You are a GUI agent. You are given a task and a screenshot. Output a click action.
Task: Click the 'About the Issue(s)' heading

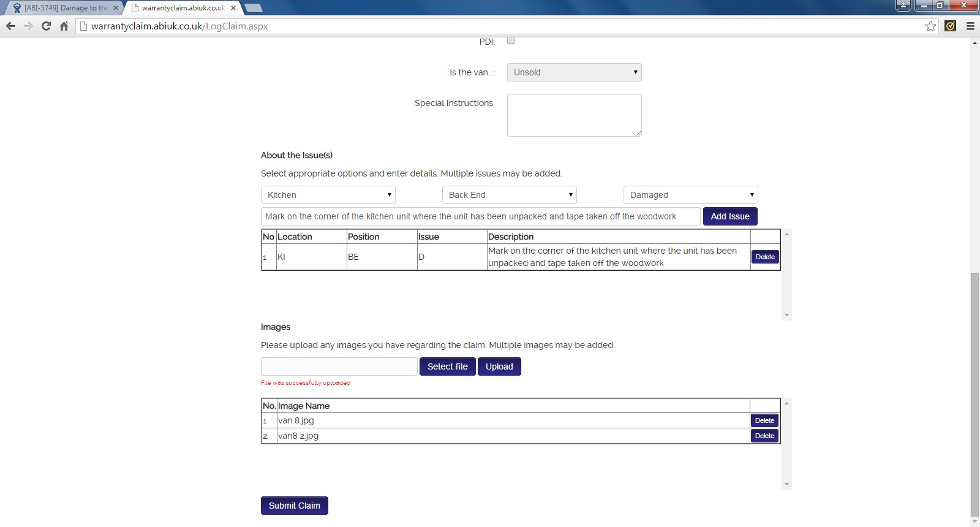point(296,155)
